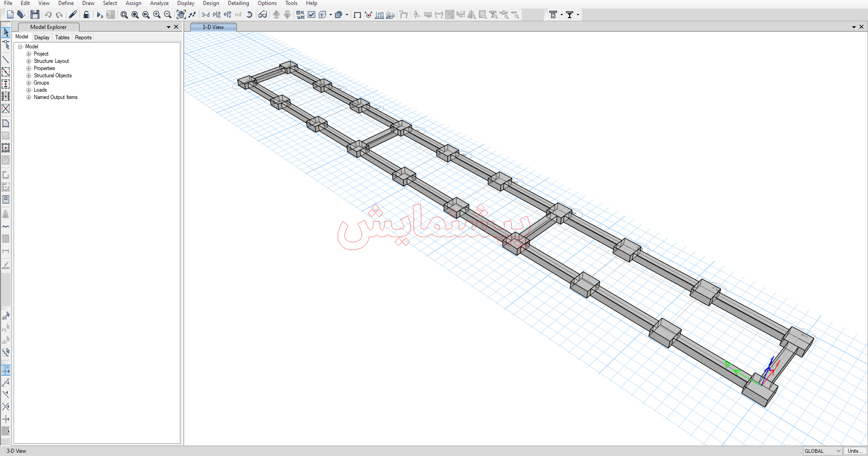Open the Assign menu
The image size is (868, 456).
(133, 3)
